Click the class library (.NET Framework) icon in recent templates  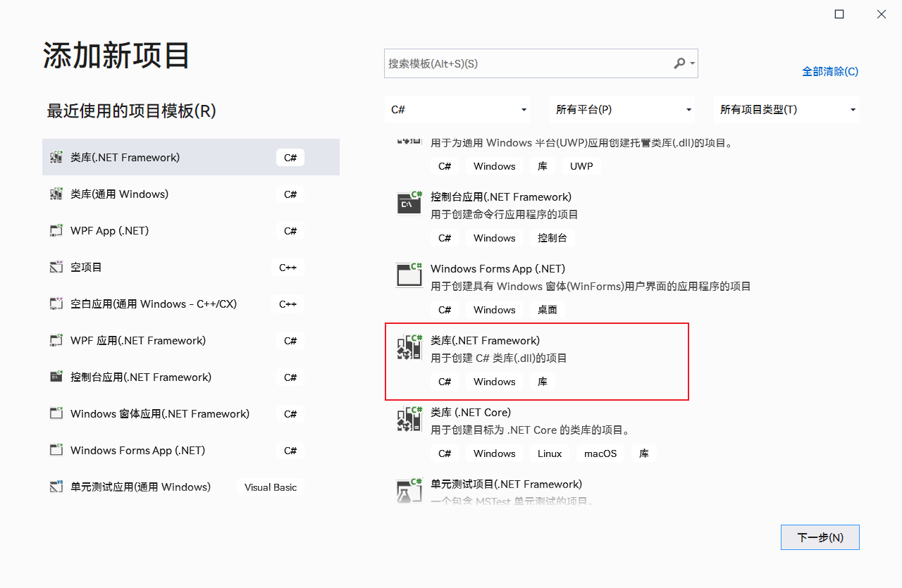[56, 158]
